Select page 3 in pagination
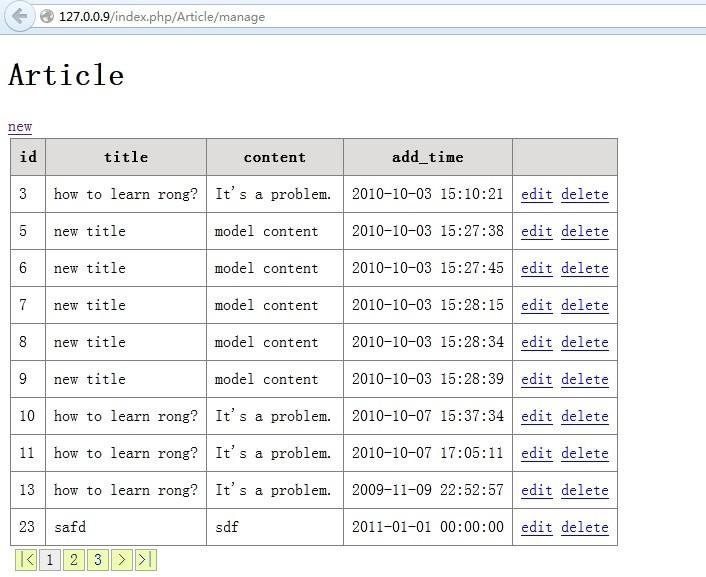The image size is (706, 577). point(98,560)
